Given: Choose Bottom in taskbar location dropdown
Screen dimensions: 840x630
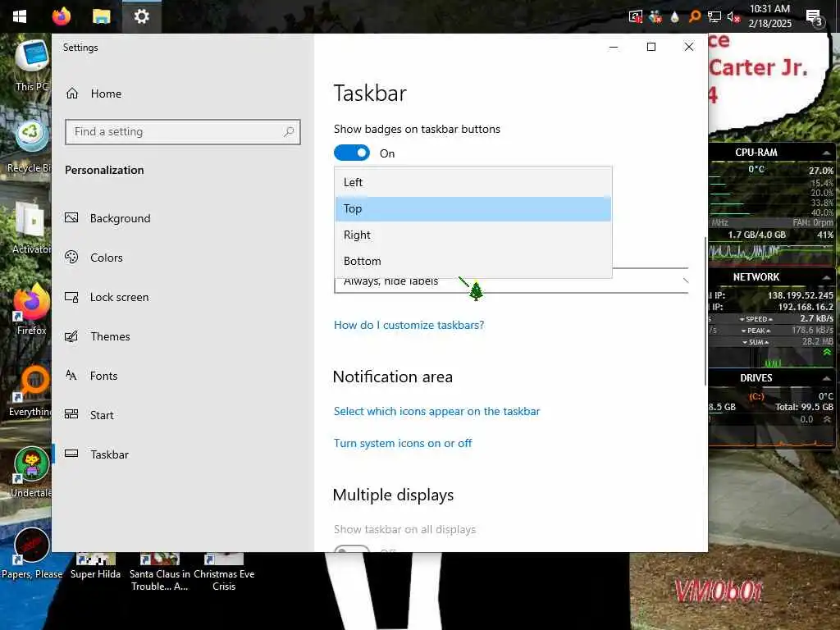Looking at the screenshot, I should point(473,261).
